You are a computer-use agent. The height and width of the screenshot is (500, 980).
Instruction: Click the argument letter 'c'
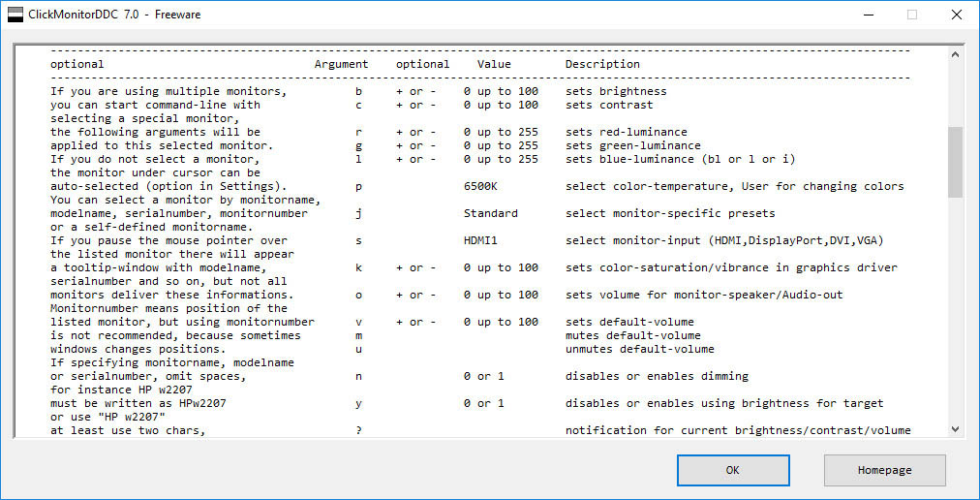click(x=358, y=105)
